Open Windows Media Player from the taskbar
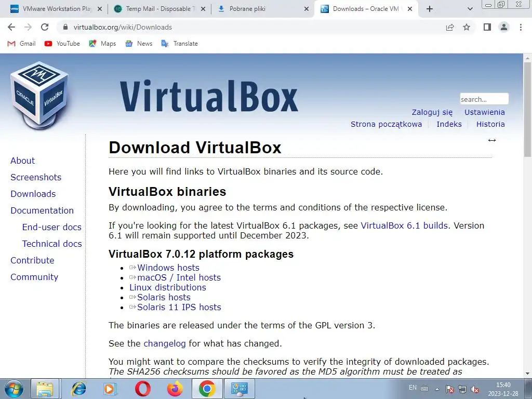Viewport: 532px width, 399px height. pyautogui.click(x=110, y=389)
